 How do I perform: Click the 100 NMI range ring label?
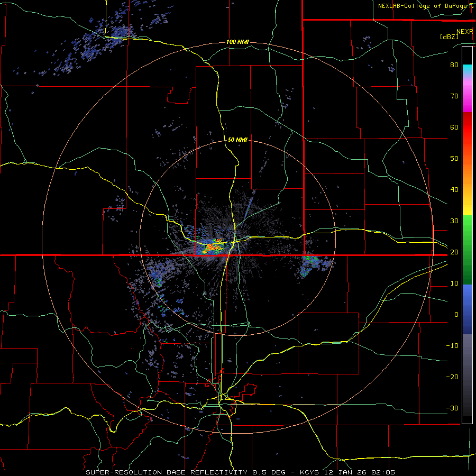click(x=237, y=42)
